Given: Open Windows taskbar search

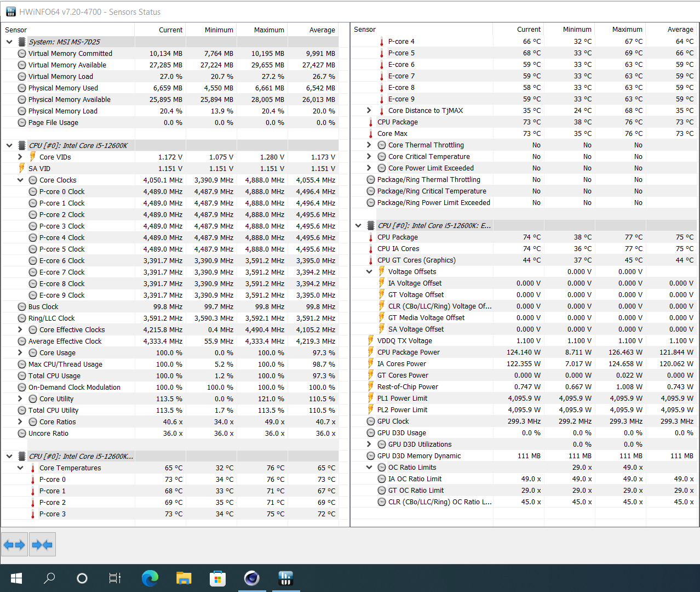Looking at the screenshot, I should click(49, 578).
